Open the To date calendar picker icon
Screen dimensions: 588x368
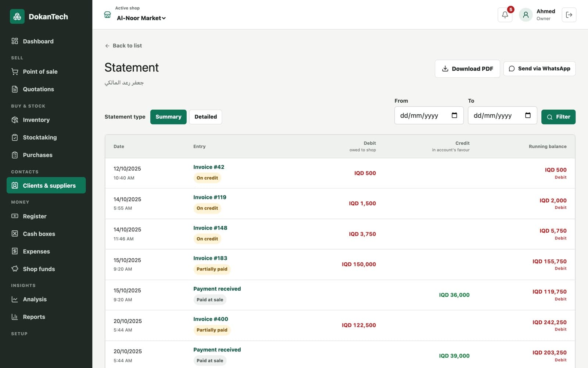528,115
